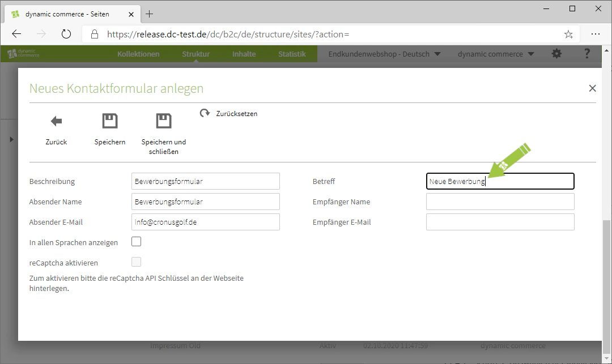Click the Beschreibung input field
This screenshot has width=612, height=364.
206,181
